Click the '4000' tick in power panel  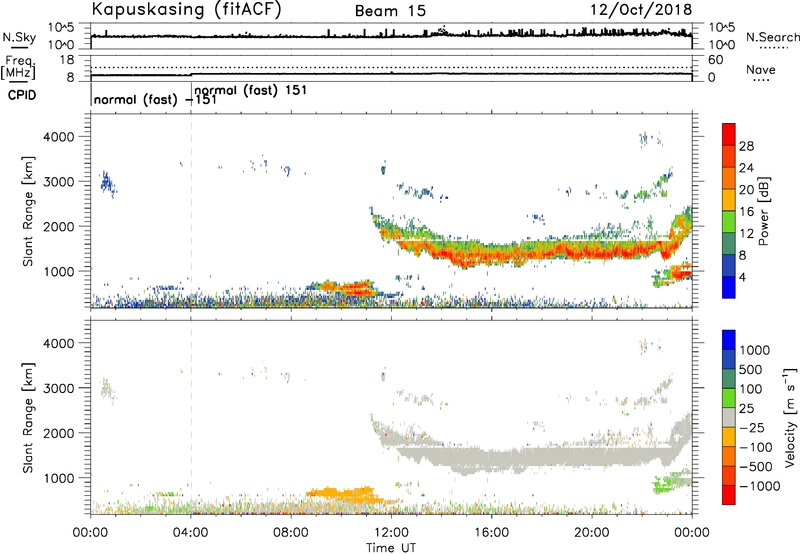pos(58,137)
